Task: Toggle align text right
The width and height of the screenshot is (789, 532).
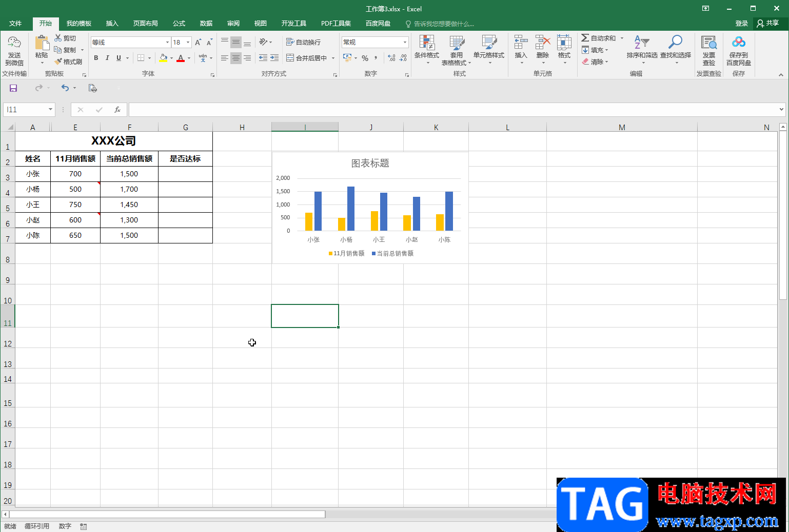Action: (247, 58)
